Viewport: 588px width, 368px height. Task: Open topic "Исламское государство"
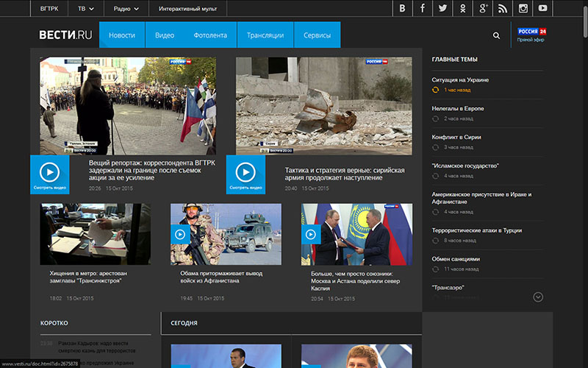coord(465,166)
